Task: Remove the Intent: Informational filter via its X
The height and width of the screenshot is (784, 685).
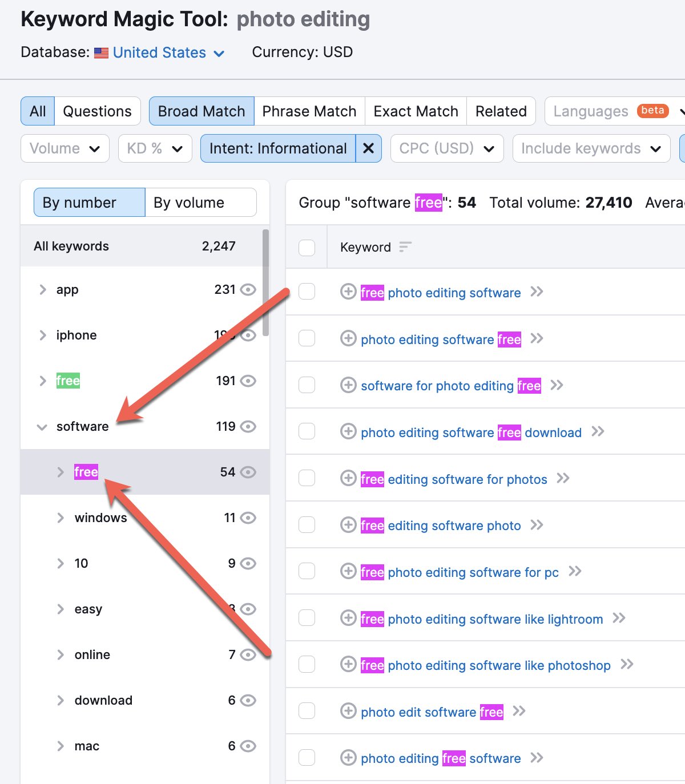Action: coord(369,148)
